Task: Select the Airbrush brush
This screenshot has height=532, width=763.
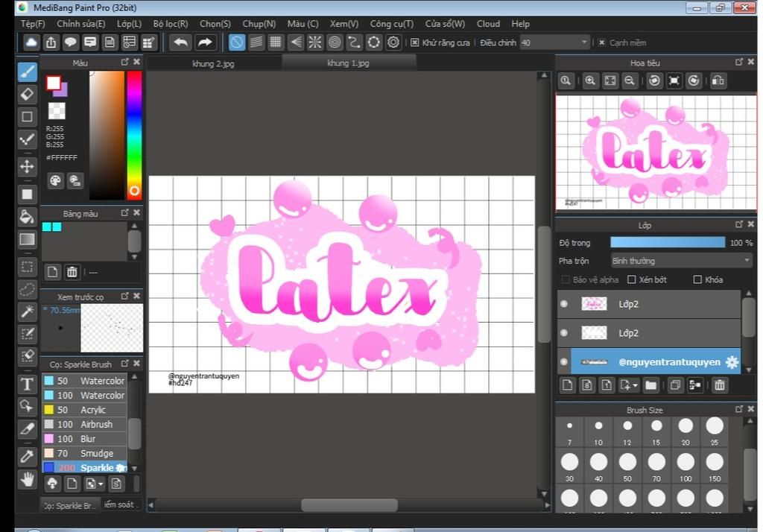Action: (x=85, y=425)
